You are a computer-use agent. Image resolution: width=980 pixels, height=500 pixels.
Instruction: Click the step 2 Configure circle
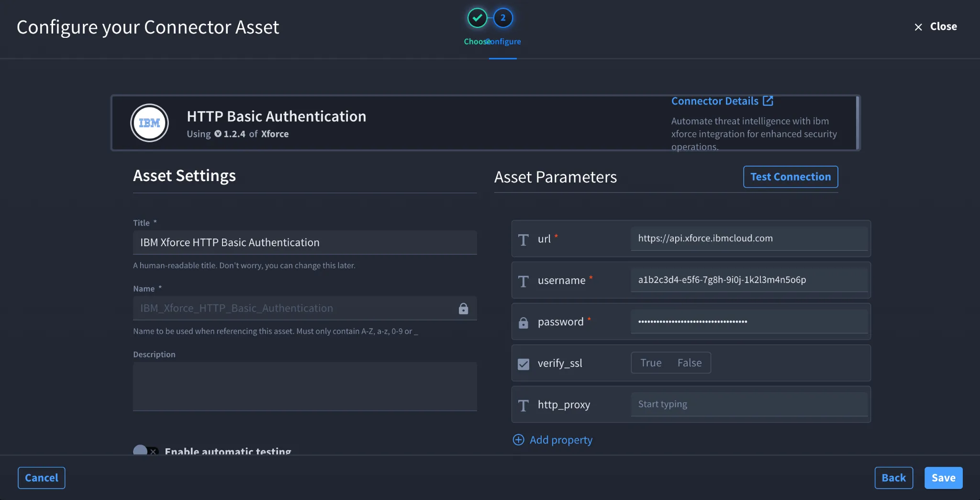[503, 18]
